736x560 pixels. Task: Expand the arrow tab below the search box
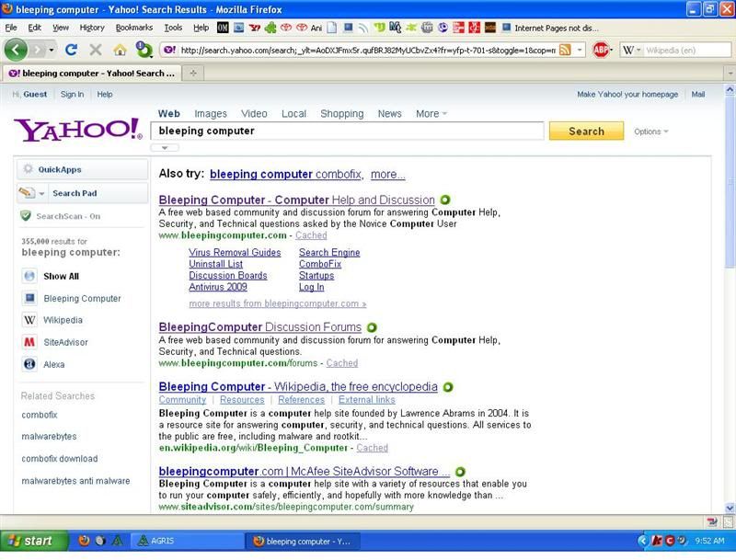point(165,148)
